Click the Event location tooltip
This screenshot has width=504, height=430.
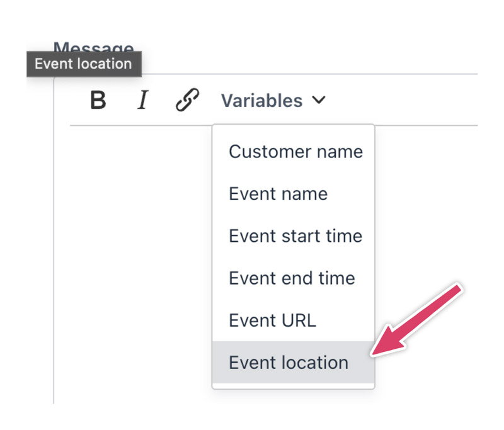pyautogui.click(x=83, y=64)
